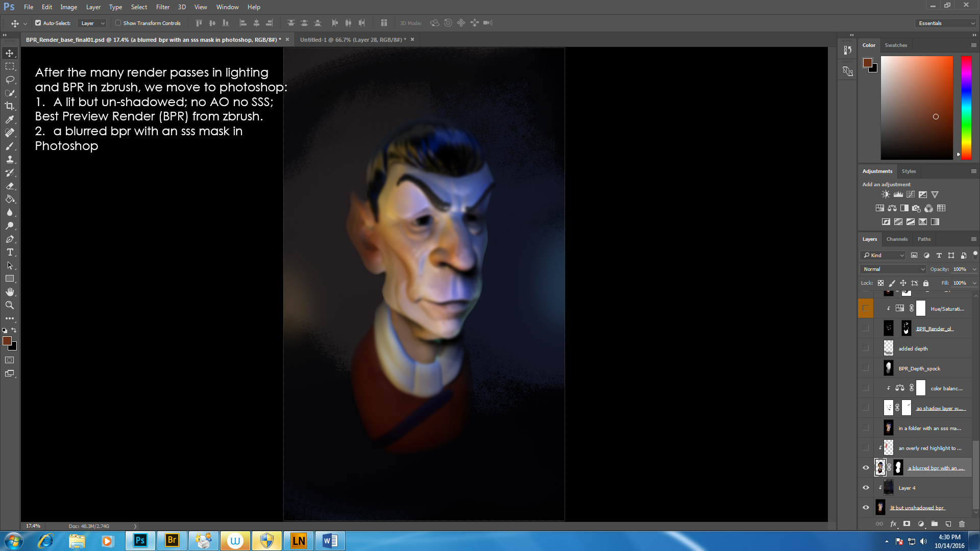The image size is (980, 551).
Task: Add a Brightness/Contrast adjustment
Action: pyautogui.click(x=886, y=194)
